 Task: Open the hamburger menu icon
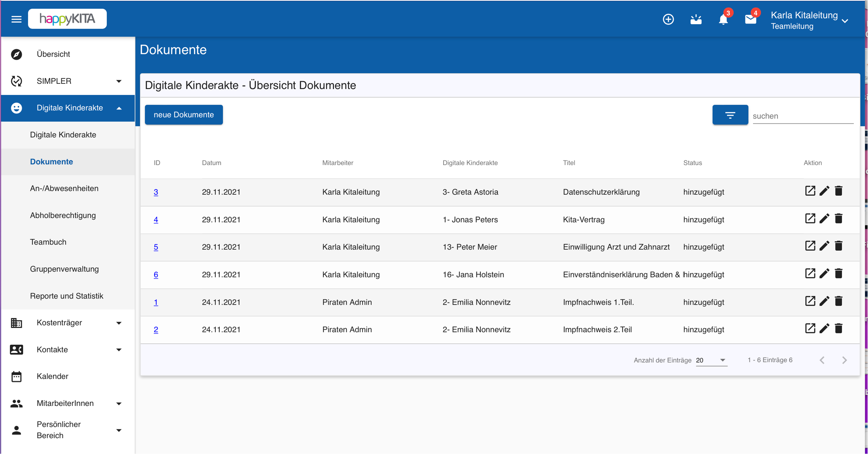coord(16,19)
